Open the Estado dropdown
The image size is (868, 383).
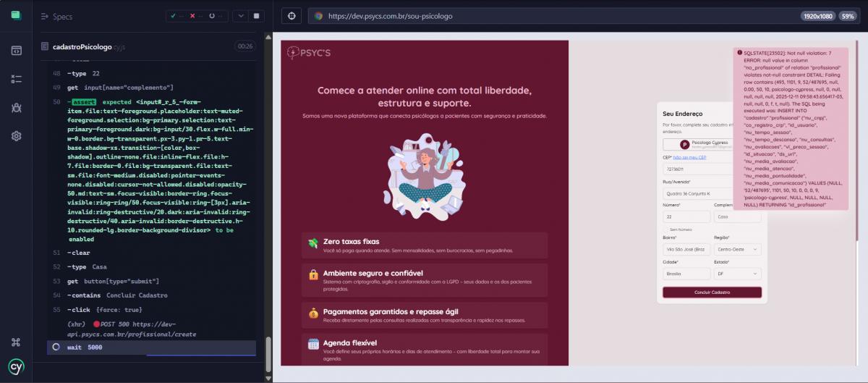click(x=737, y=274)
